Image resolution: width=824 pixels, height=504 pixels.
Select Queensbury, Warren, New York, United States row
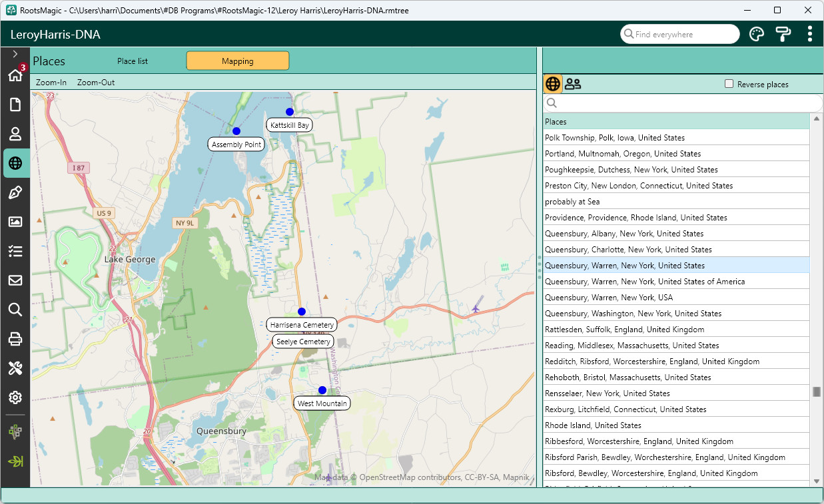click(x=676, y=266)
